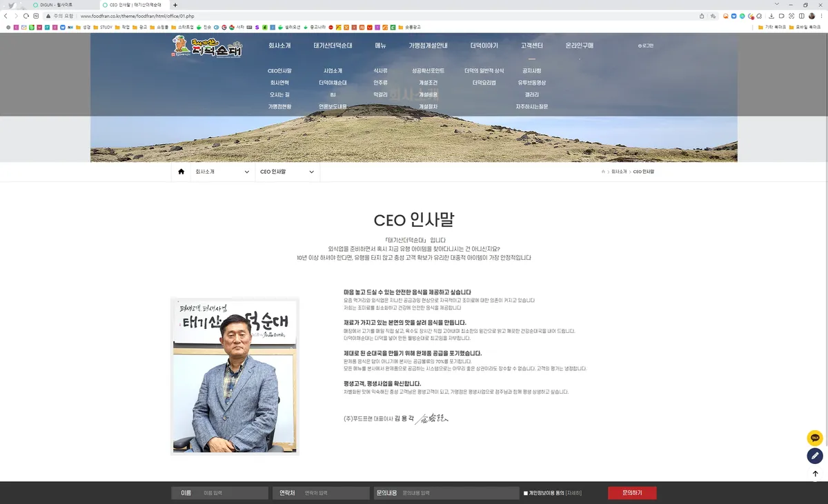Open the 유투브동영상 submenu link
The image size is (828, 504).
(531, 83)
